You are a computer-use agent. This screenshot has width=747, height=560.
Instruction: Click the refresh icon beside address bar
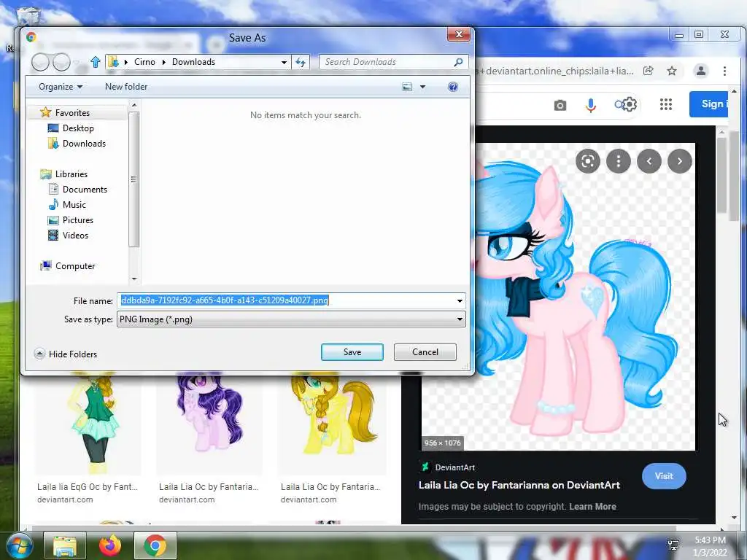pyautogui.click(x=301, y=62)
